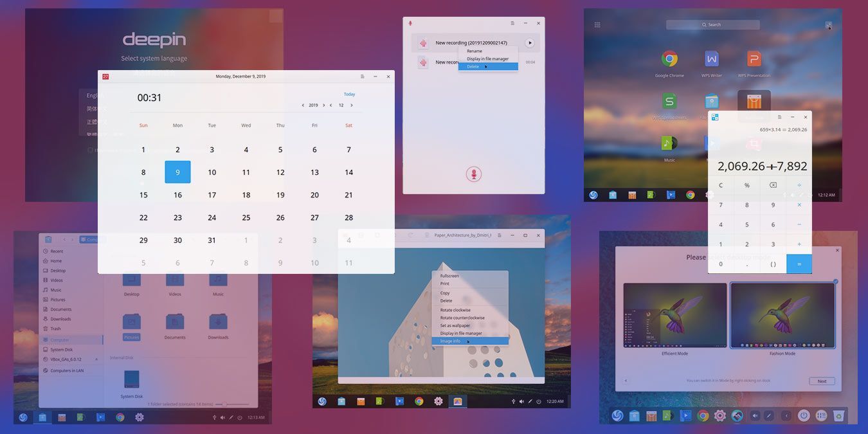Select the Fashion Mode desktop thumbnail
The width and height of the screenshot is (868, 434).
click(x=782, y=316)
